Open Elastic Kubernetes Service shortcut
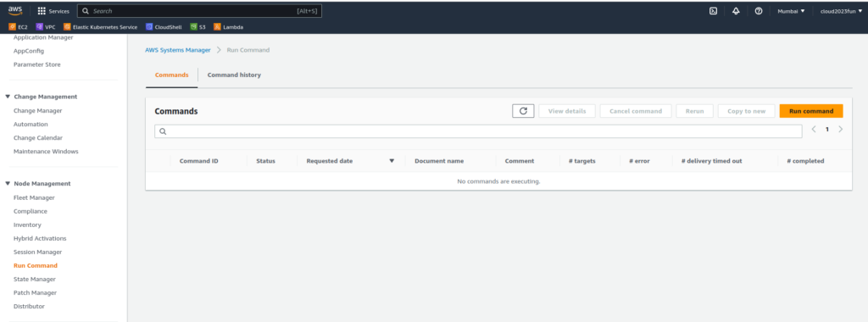This screenshot has height=322, width=868. pyautogui.click(x=101, y=26)
